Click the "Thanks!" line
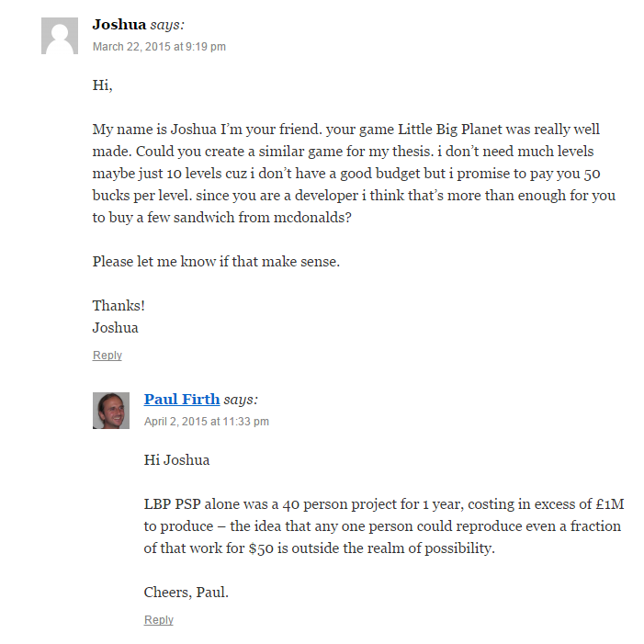Image resolution: width=644 pixels, height=644 pixels. pyautogui.click(x=119, y=306)
